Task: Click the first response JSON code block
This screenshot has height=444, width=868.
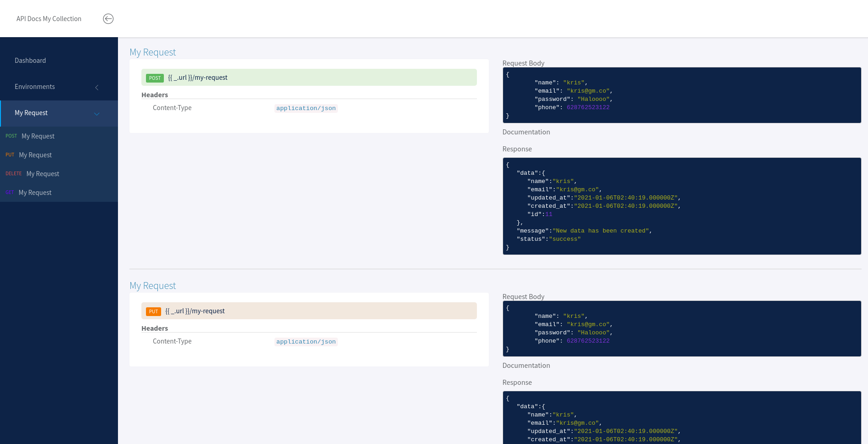Action: [682, 206]
